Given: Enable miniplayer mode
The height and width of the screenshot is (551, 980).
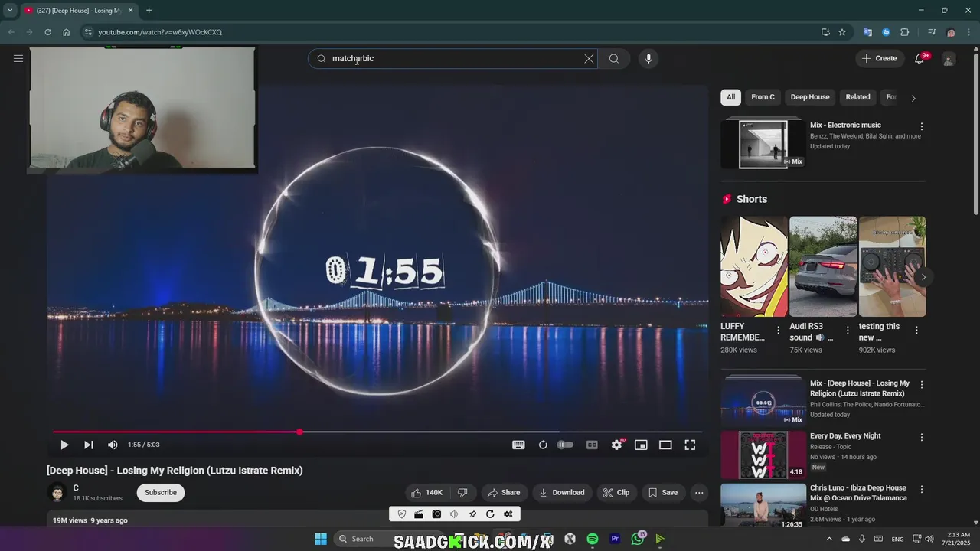Looking at the screenshot, I should pos(641,445).
